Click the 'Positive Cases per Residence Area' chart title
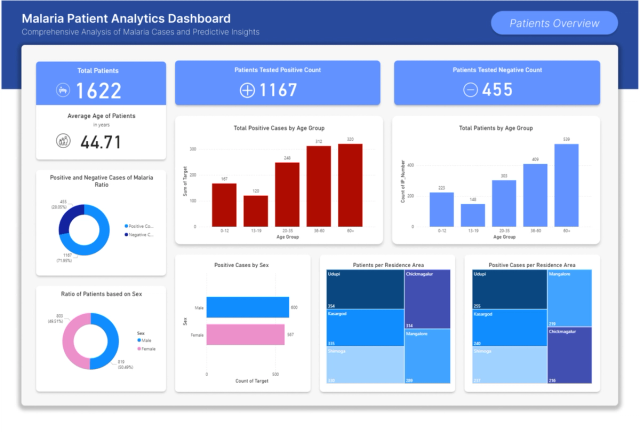Screen dimensions: 640x432 click(532, 265)
